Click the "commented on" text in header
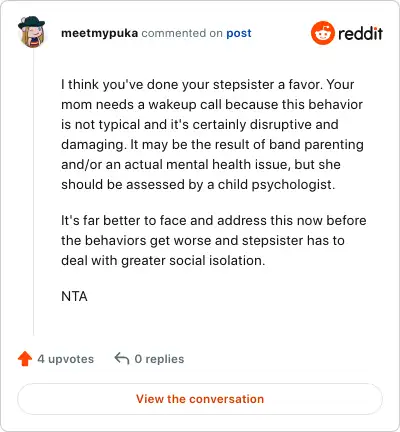The image size is (400, 432). coord(182,33)
